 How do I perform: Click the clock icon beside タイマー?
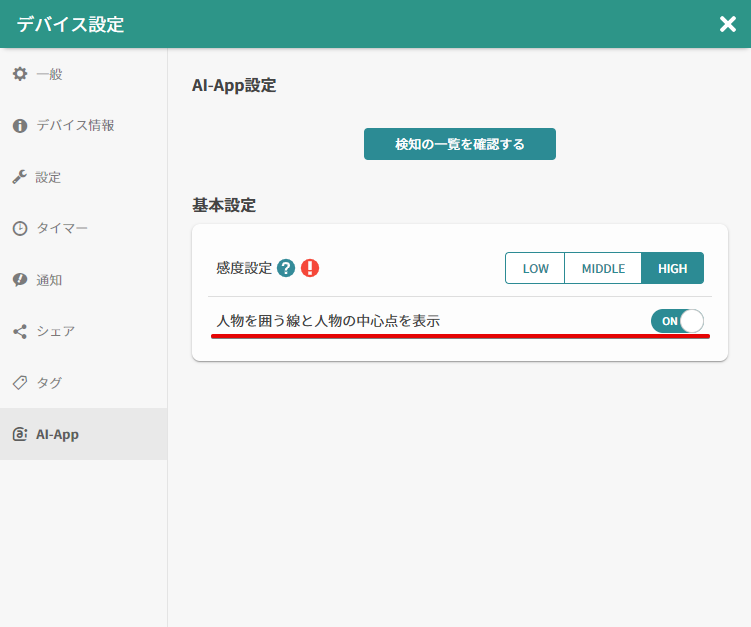(x=20, y=229)
